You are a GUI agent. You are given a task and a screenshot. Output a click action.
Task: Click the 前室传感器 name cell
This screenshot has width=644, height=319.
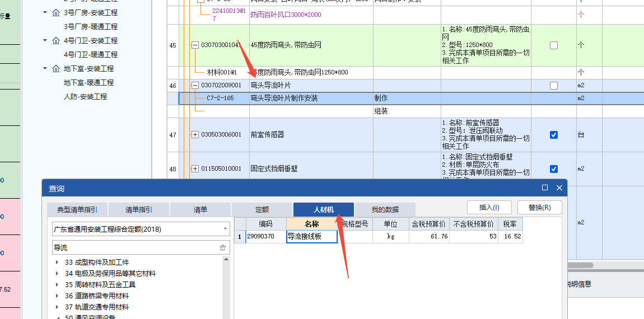coord(311,135)
